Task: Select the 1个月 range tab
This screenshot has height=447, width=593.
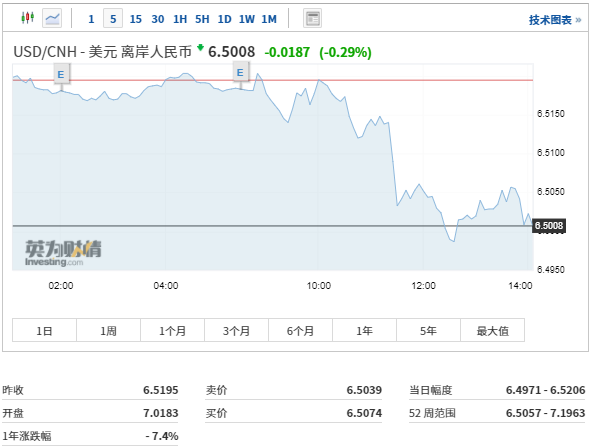Action: (172, 330)
